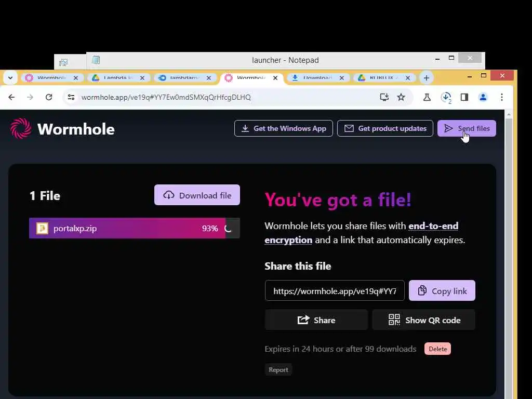
Task: Open the Chrome three-dot menu
Action: point(502,97)
